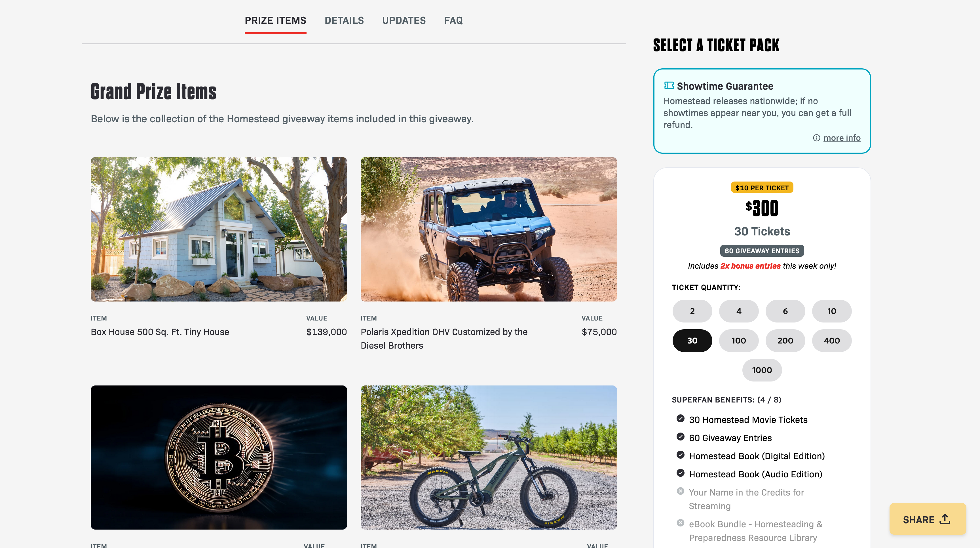Open the more info link

842,138
